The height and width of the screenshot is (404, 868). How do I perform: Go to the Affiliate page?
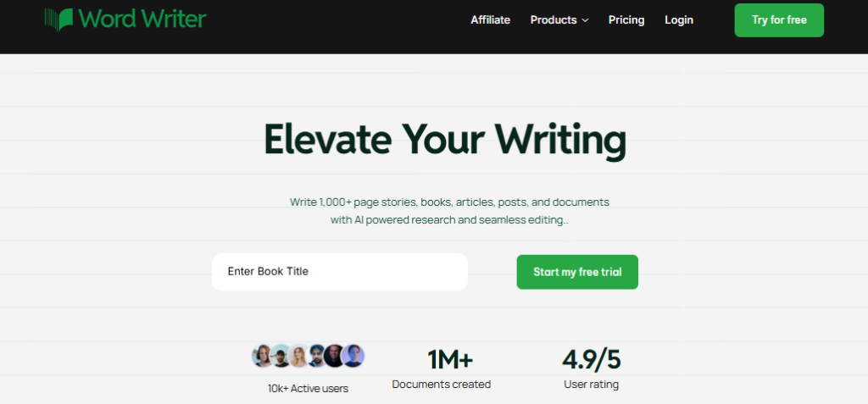(x=490, y=19)
